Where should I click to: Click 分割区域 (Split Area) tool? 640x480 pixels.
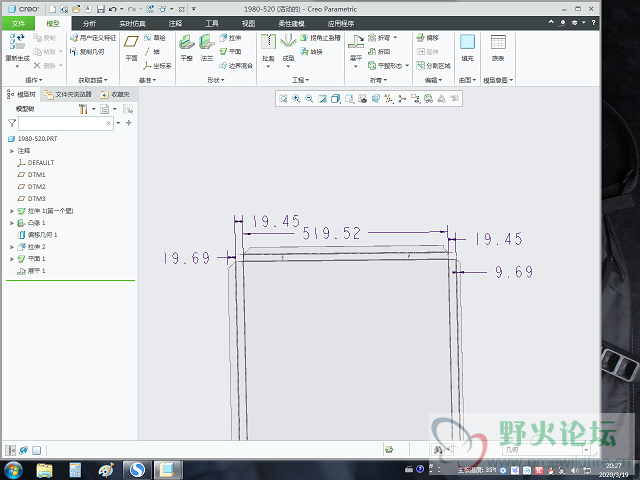click(433, 66)
